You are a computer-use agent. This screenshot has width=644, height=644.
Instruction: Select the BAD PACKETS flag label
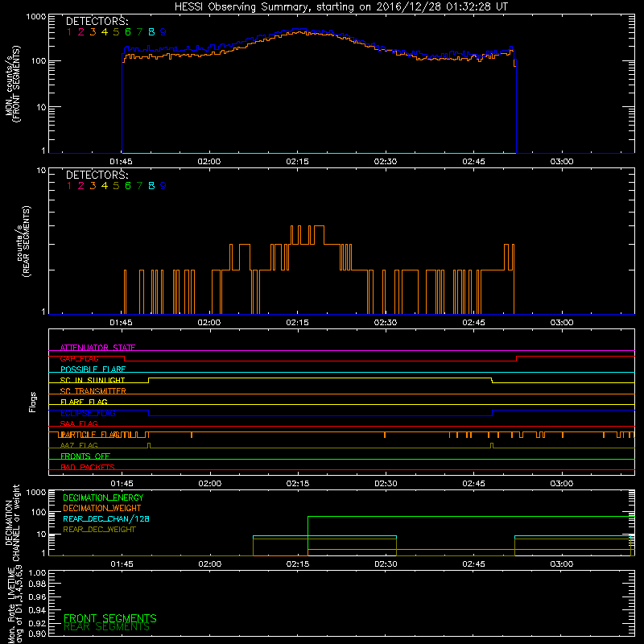point(88,467)
